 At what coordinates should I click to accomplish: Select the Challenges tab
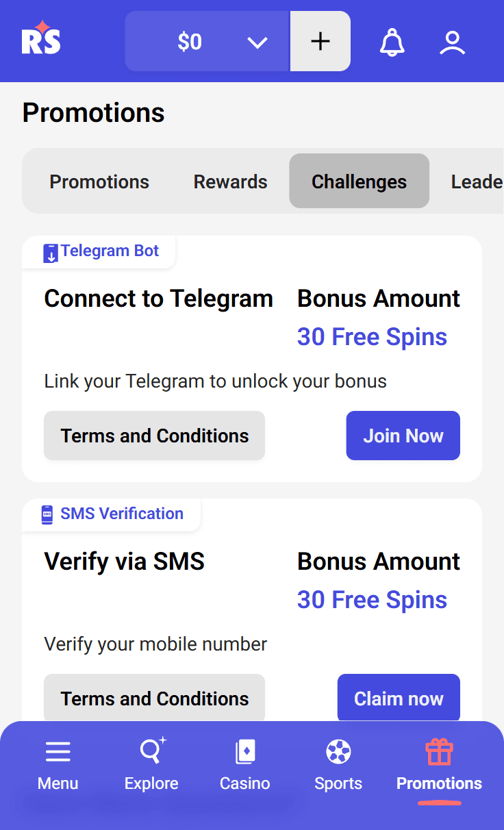(x=359, y=181)
